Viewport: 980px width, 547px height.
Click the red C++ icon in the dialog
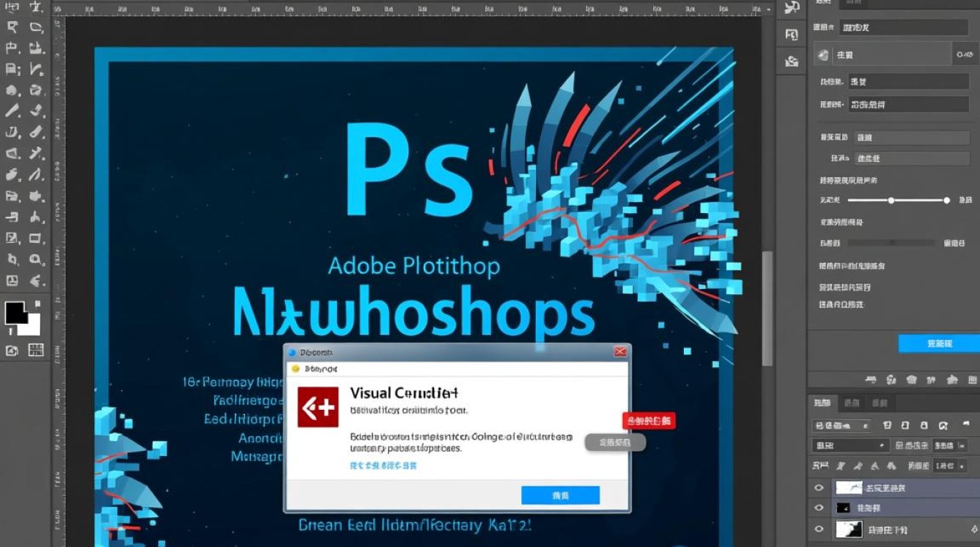318,406
